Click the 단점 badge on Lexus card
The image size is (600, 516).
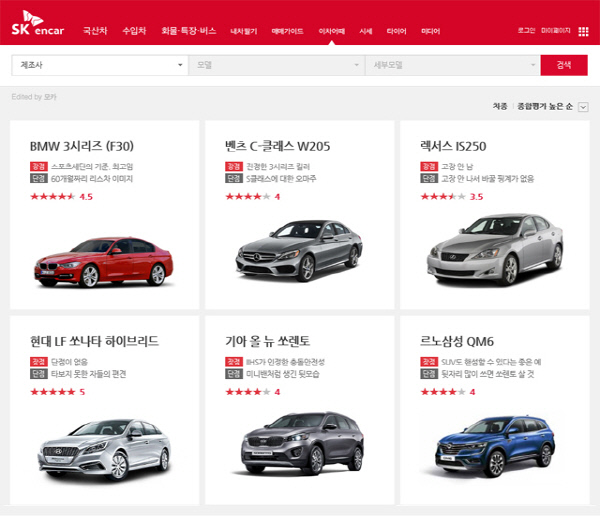pos(429,178)
